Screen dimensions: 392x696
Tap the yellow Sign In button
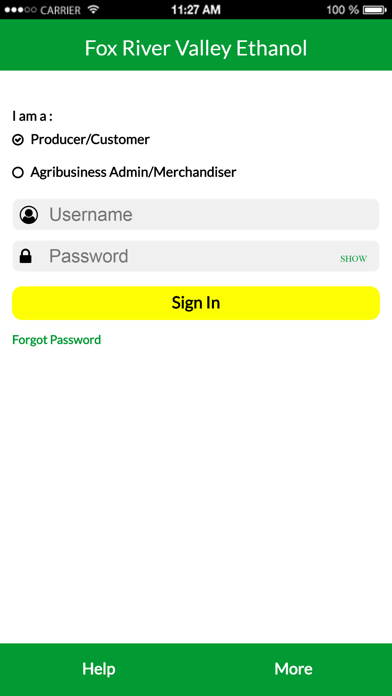[196, 303]
